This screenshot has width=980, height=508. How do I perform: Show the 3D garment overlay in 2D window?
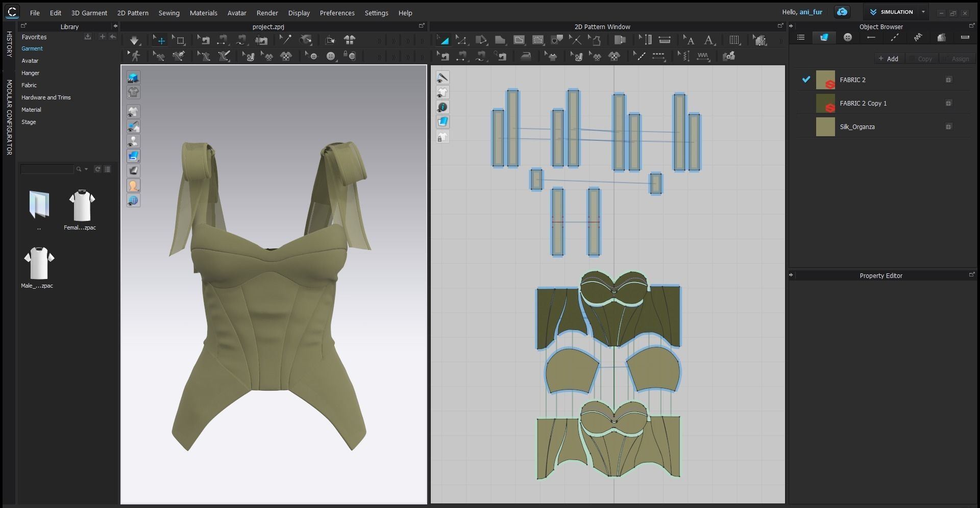443,92
